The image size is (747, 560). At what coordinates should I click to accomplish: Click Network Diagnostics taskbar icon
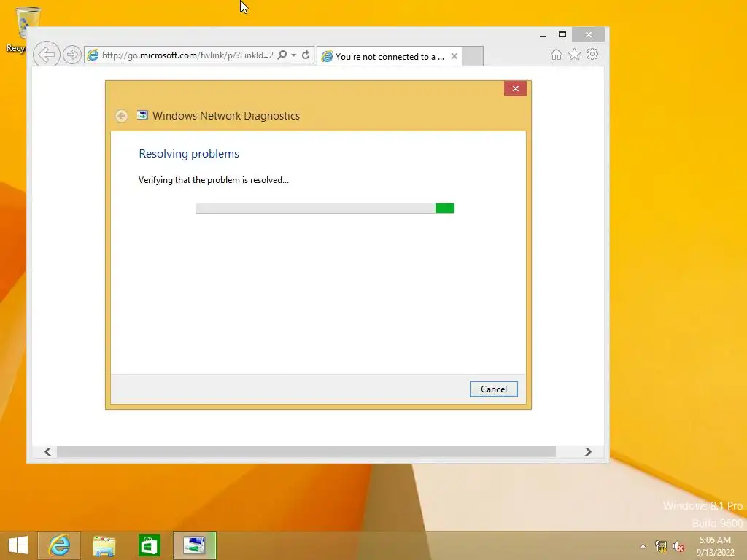pos(194,545)
